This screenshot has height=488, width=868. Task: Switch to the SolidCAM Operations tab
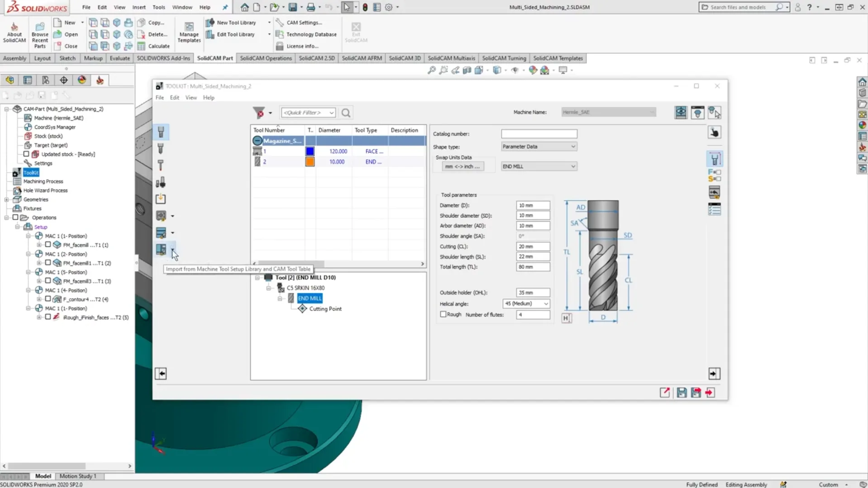[x=266, y=58]
